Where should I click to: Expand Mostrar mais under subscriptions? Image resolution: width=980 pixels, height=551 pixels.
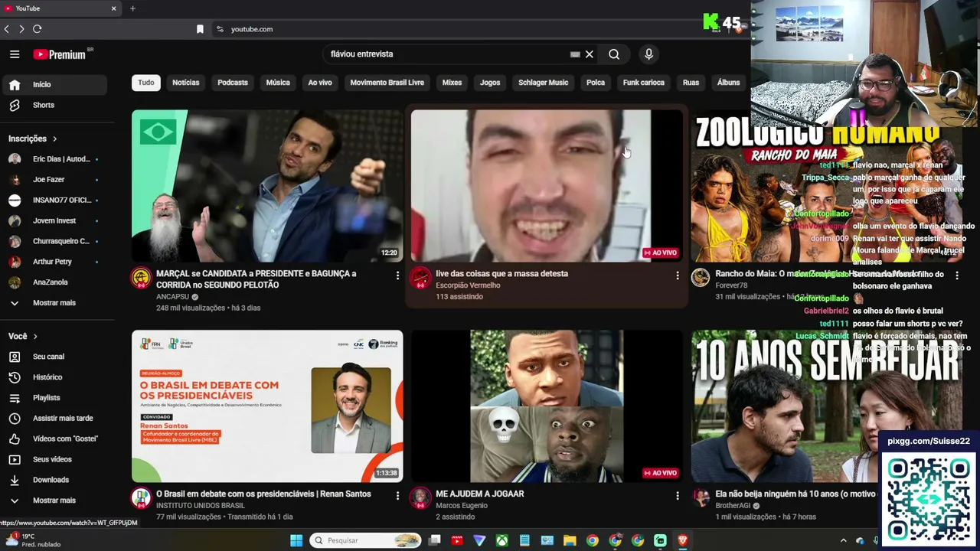point(54,303)
